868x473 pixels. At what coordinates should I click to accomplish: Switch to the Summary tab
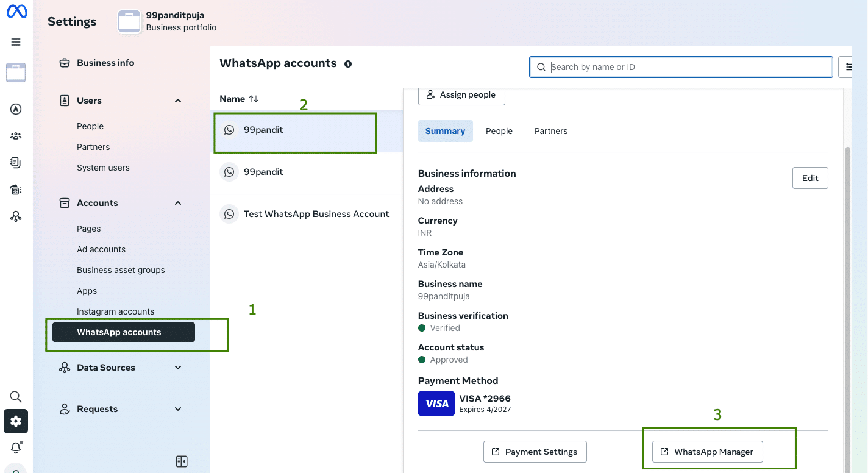point(445,131)
